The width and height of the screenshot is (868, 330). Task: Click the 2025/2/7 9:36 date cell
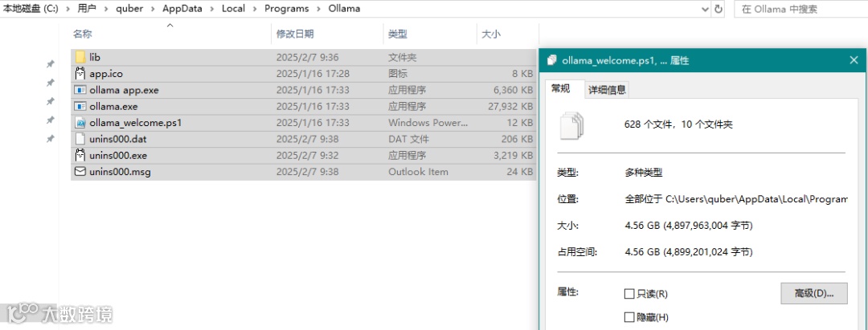click(x=307, y=57)
